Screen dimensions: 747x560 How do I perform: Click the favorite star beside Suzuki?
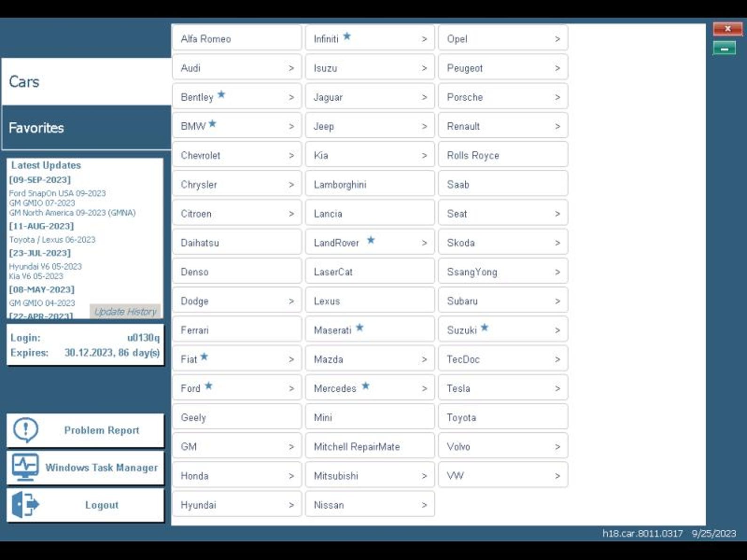tap(485, 328)
